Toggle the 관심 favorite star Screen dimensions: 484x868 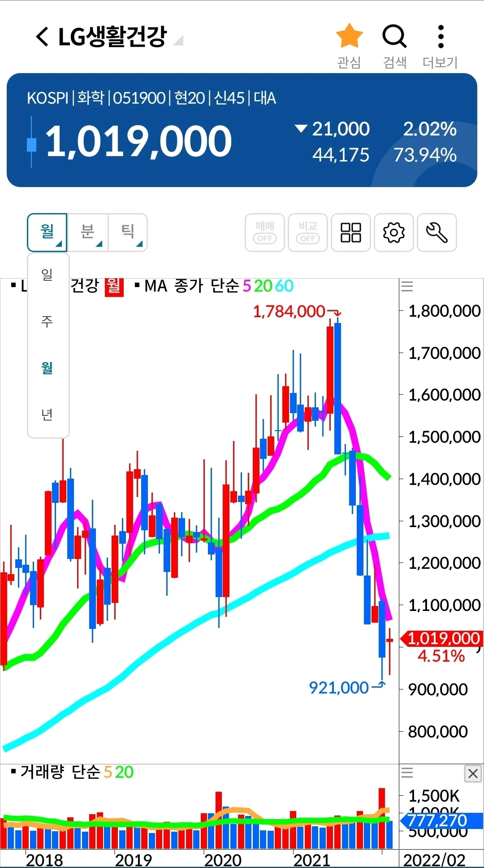pos(349,37)
